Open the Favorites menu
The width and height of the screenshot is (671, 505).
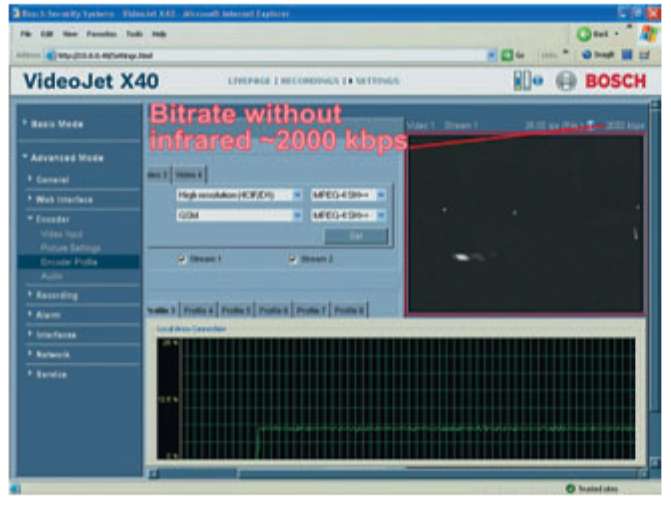[x=102, y=34]
